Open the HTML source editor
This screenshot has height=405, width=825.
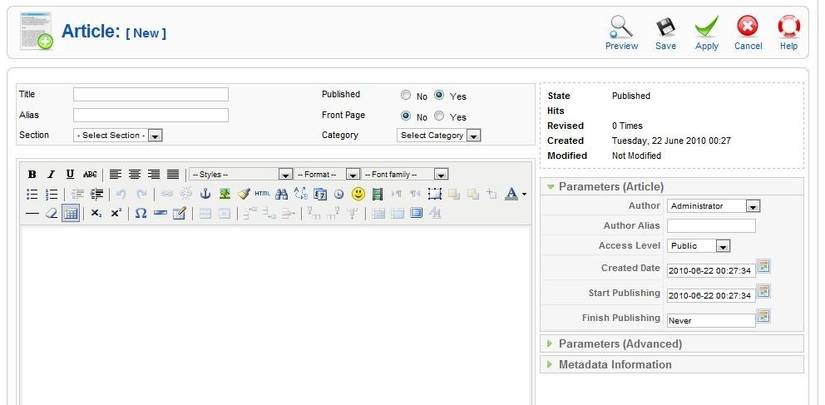262,194
